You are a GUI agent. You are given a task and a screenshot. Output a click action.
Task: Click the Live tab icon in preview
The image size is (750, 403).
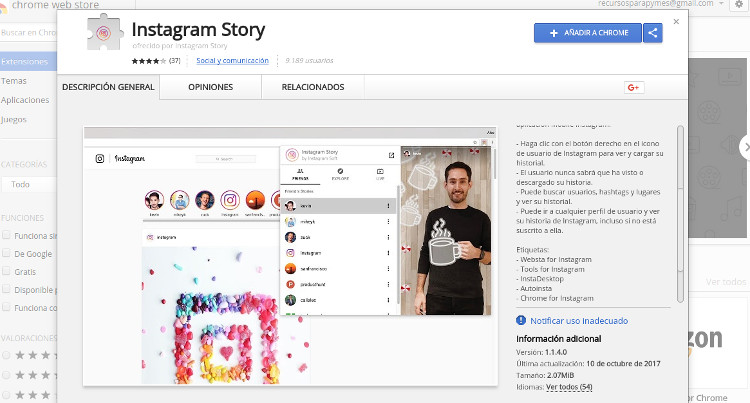point(380,174)
